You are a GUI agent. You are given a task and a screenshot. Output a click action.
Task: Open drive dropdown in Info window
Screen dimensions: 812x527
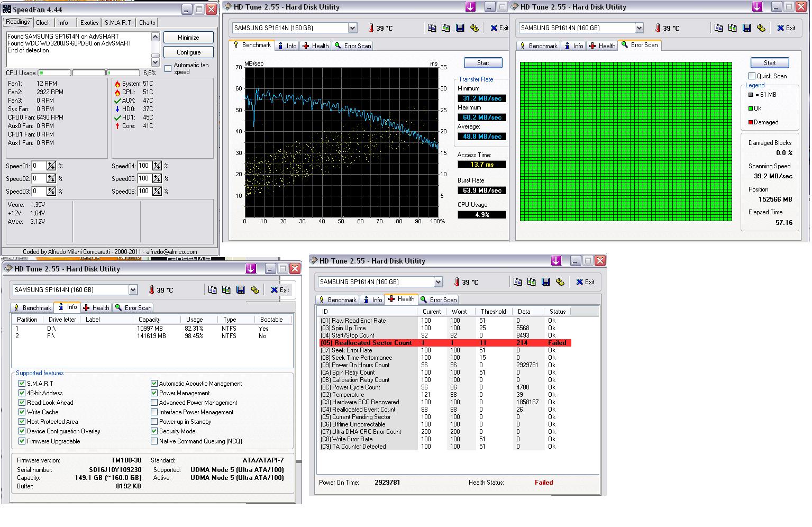(x=133, y=290)
